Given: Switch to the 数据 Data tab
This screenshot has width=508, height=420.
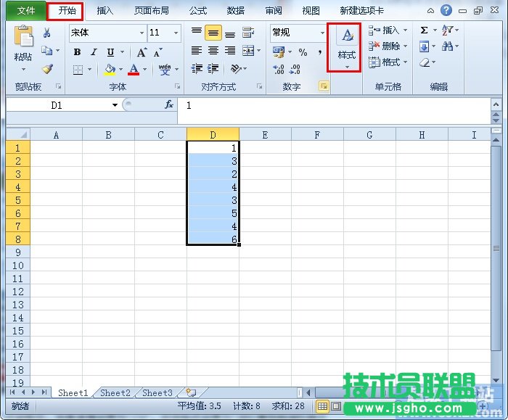Looking at the screenshot, I should coord(236,11).
